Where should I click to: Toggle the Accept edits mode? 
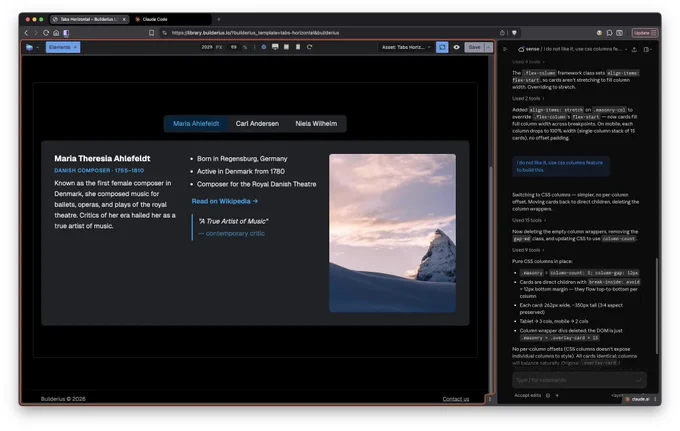coord(527,395)
